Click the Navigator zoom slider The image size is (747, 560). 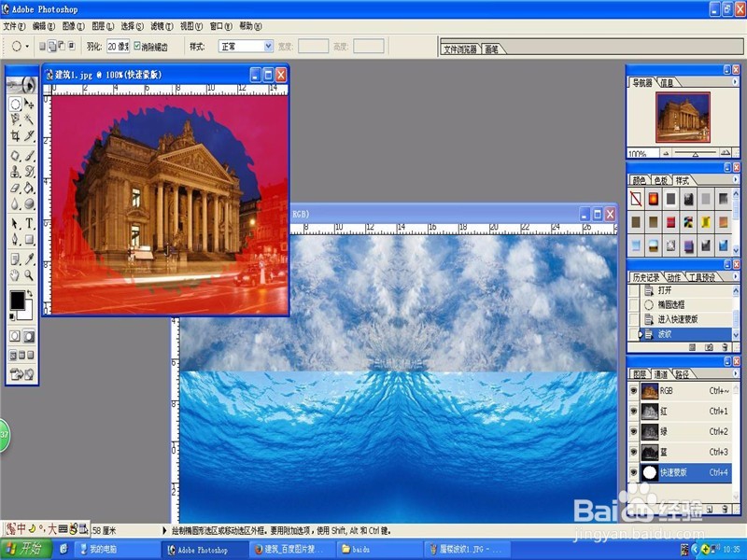click(x=696, y=153)
